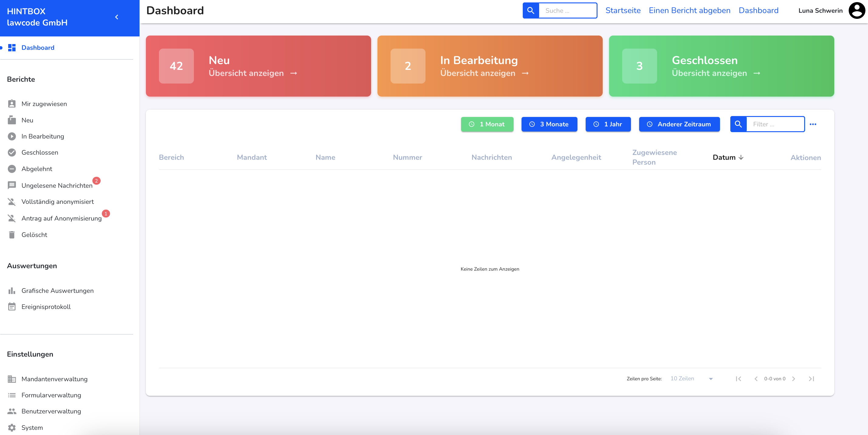The width and height of the screenshot is (868, 435).
Task: Click the Antrag auf Anonymisierung icon
Action: pos(12,218)
